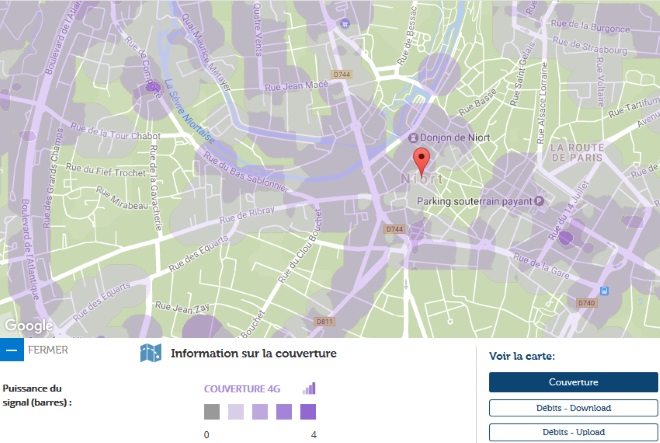Screen dimensions: 660x443
Task: Click the map icon beside Information sur la couverture
Action: (151, 353)
